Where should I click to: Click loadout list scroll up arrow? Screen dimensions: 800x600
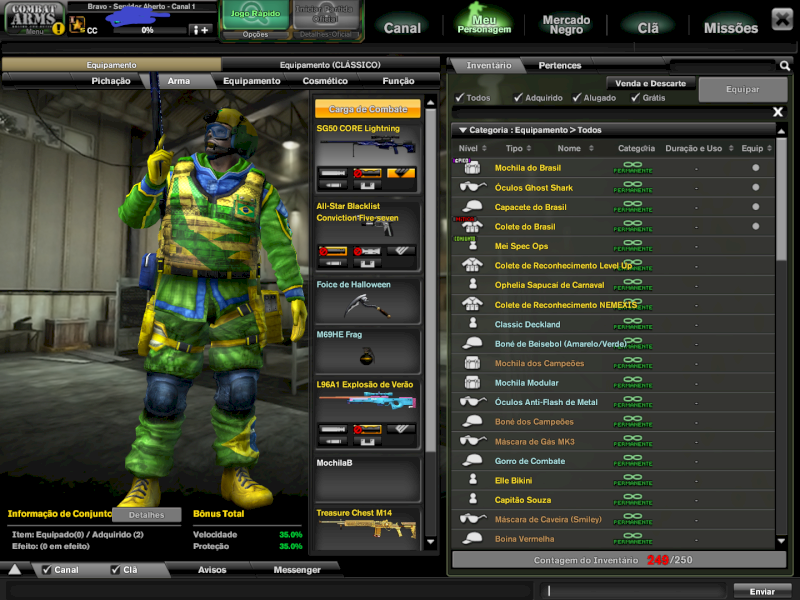point(431,103)
